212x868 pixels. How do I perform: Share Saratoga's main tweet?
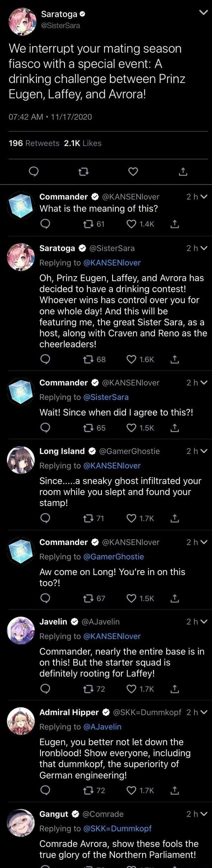click(183, 172)
